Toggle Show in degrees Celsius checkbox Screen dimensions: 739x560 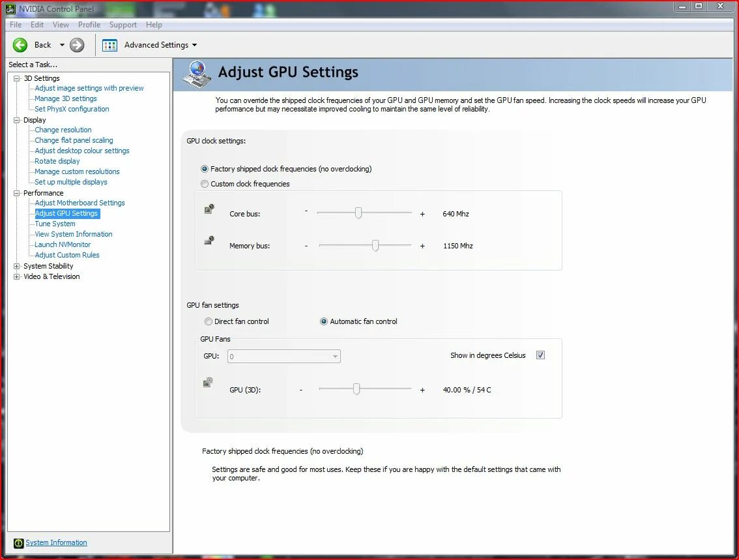541,355
